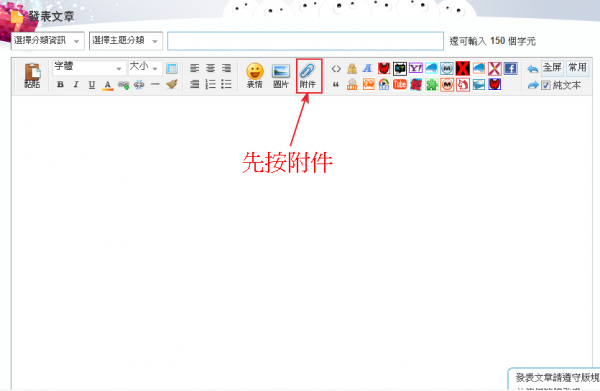This screenshot has width=600, height=391.
Task: Click the 圖片 insert image icon
Action: point(281,75)
